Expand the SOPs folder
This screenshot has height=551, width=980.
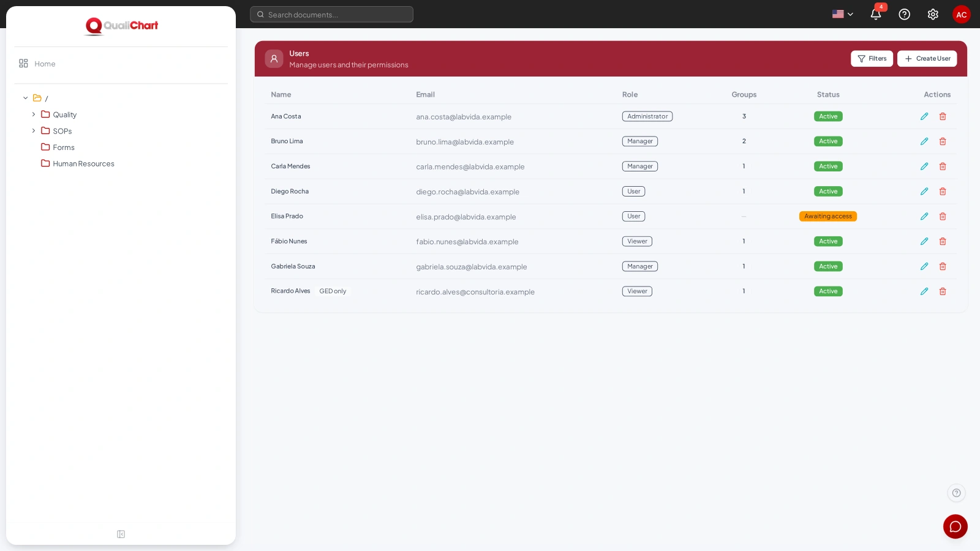pos(34,131)
